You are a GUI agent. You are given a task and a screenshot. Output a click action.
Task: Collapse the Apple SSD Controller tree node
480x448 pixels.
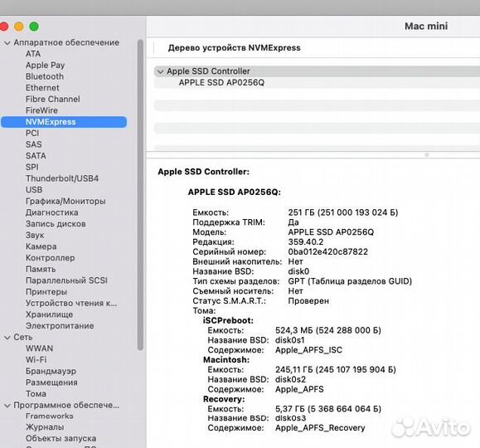pos(160,71)
